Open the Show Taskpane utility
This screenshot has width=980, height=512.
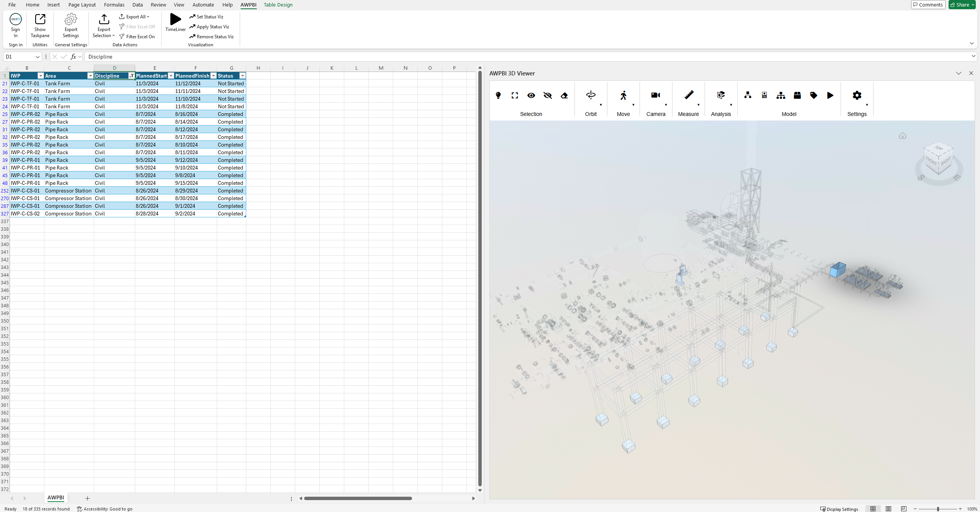click(40, 25)
